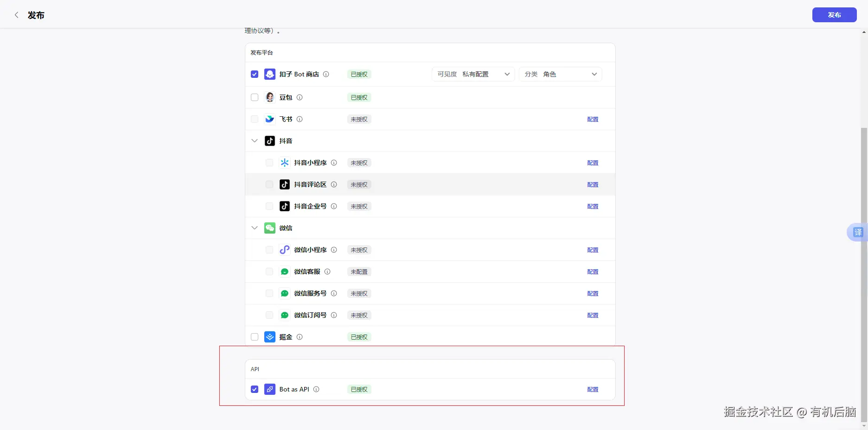The width and height of the screenshot is (868, 430).
Task: Click the 抖音小程序 icon
Action: 285,163
